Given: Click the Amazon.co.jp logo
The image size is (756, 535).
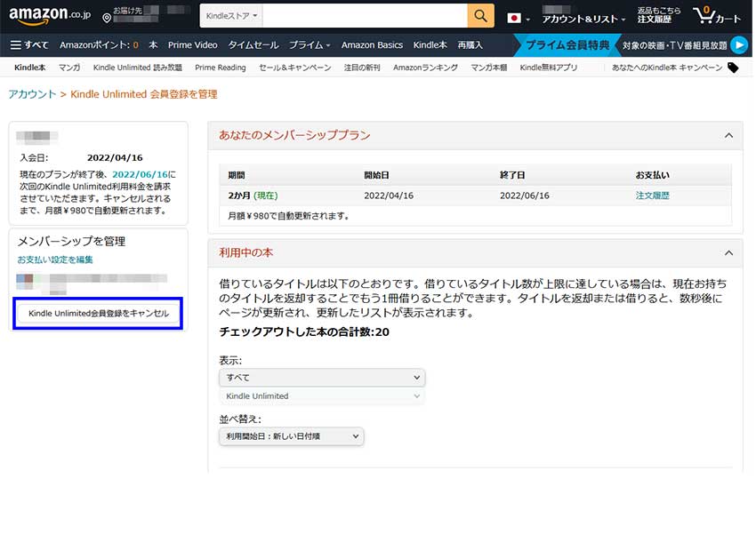Looking at the screenshot, I should [50, 15].
